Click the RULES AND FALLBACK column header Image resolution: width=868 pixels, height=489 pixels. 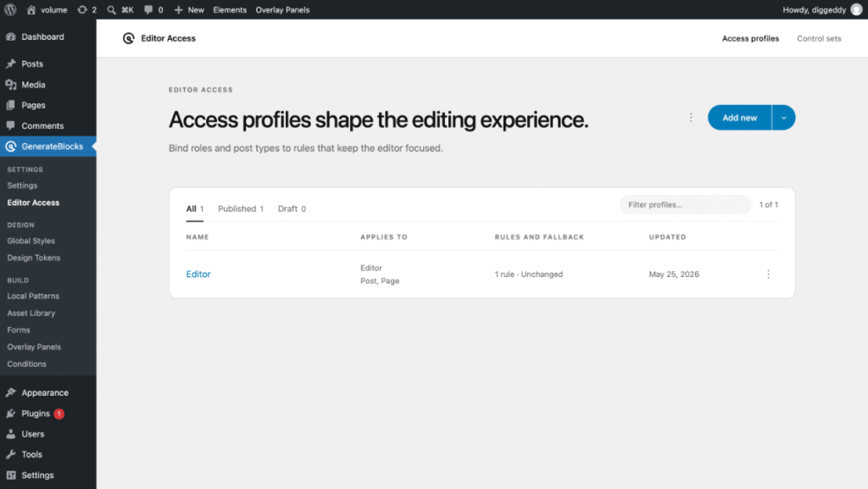[539, 236]
